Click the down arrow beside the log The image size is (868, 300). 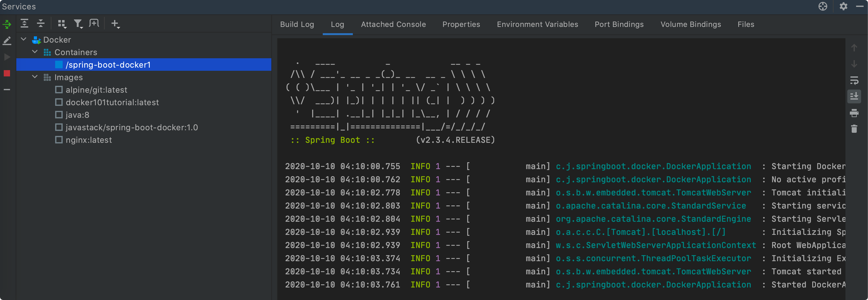(854, 64)
